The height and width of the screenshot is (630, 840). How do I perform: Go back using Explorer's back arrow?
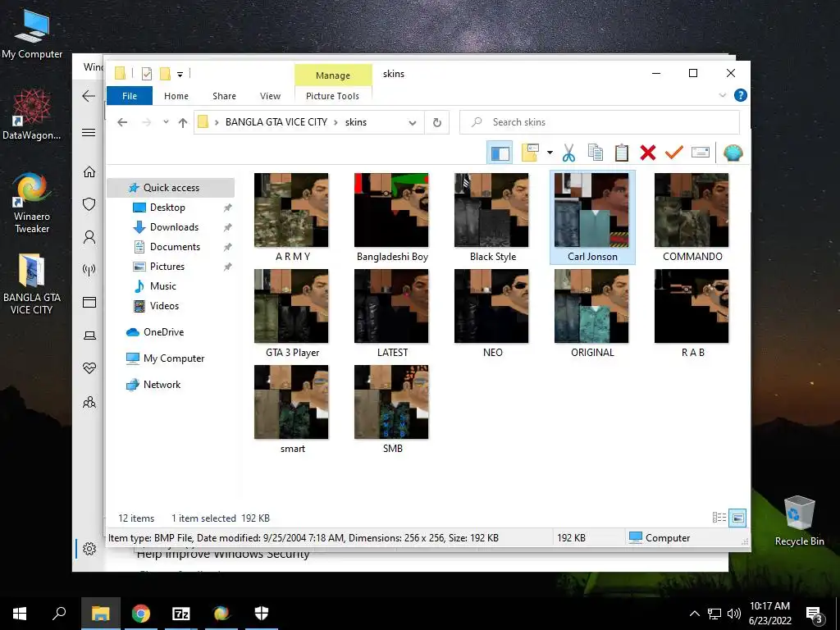point(122,122)
